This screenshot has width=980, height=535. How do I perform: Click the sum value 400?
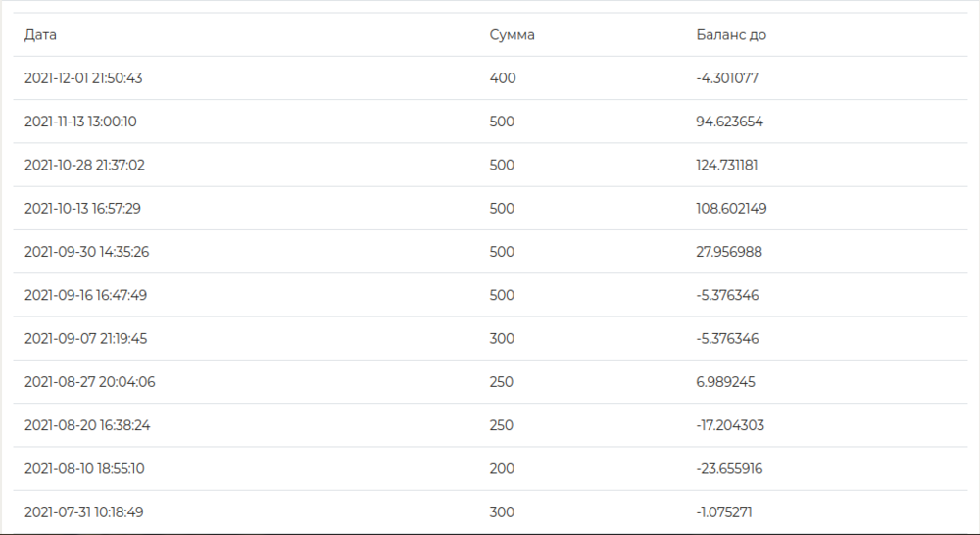tap(502, 78)
